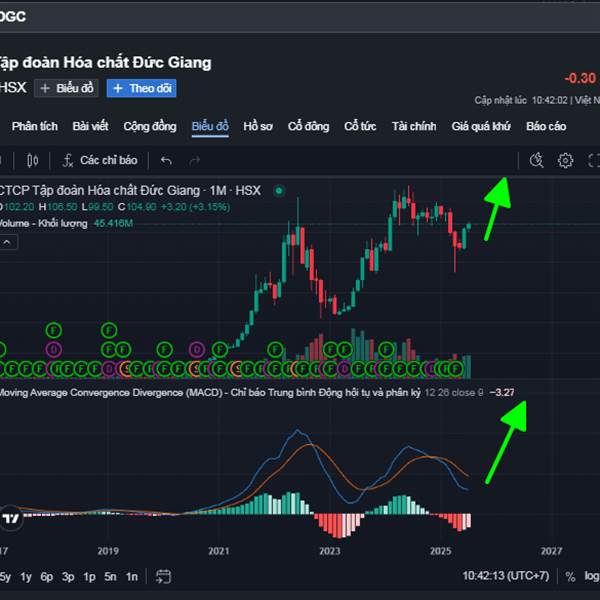Enter fullscreen chart mode

click(593, 161)
